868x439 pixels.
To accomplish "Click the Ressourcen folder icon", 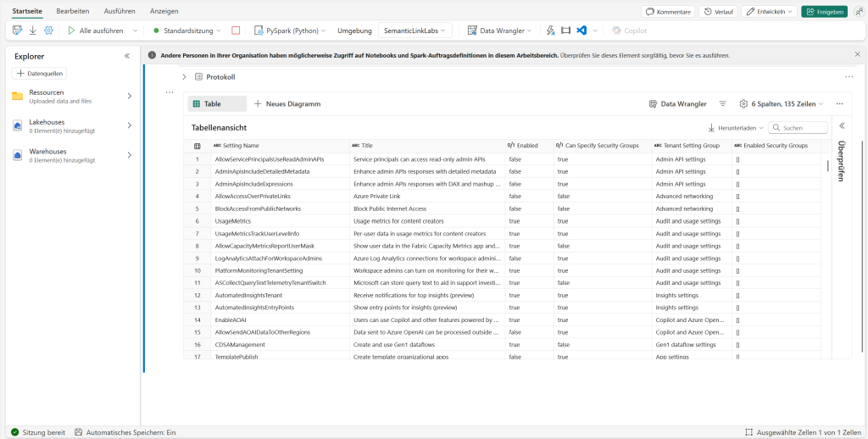I will [18, 97].
